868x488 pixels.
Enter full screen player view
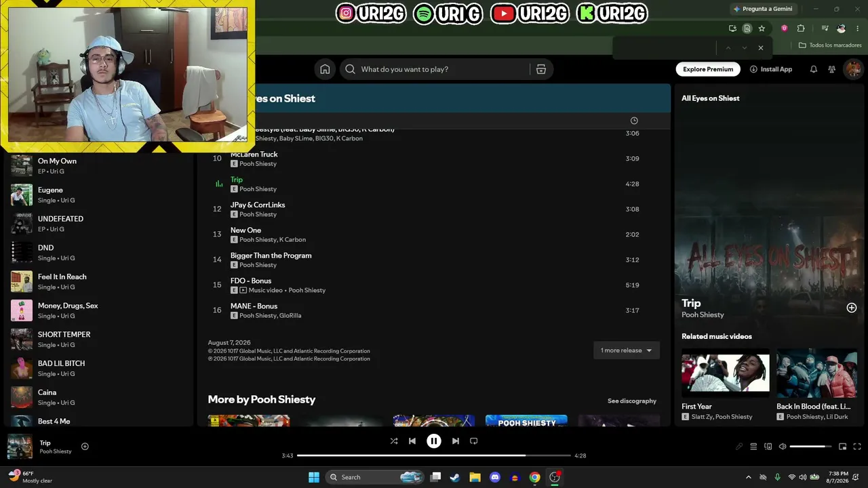(x=857, y=447)
